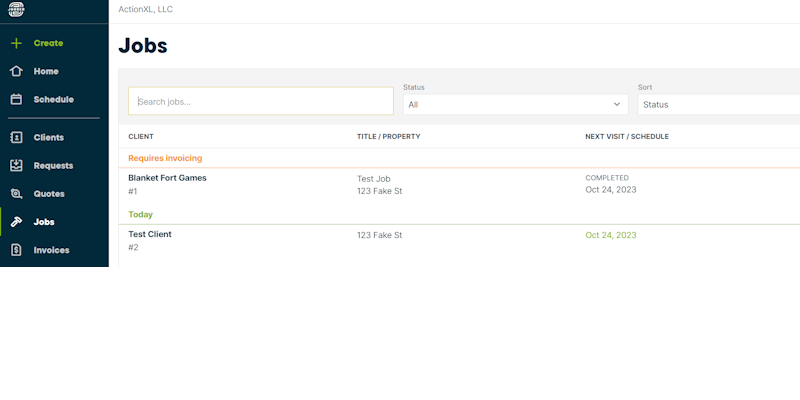
Task: Open the Sort dropdown set to Status
Action: tap(719, 105)
